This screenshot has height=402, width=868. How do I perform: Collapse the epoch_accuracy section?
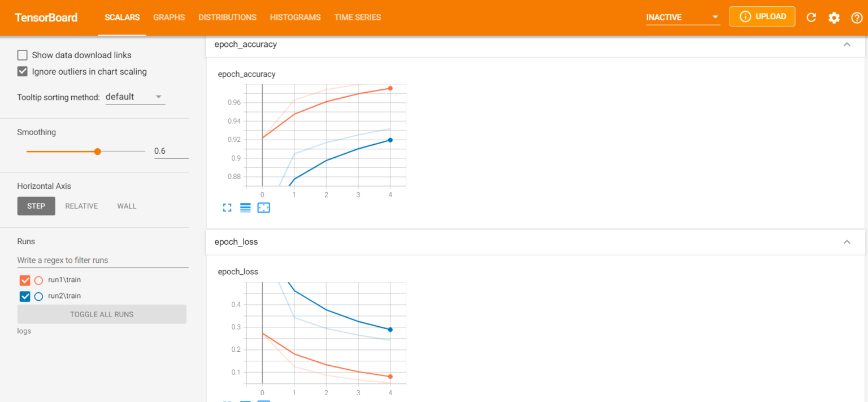[847, 44]
